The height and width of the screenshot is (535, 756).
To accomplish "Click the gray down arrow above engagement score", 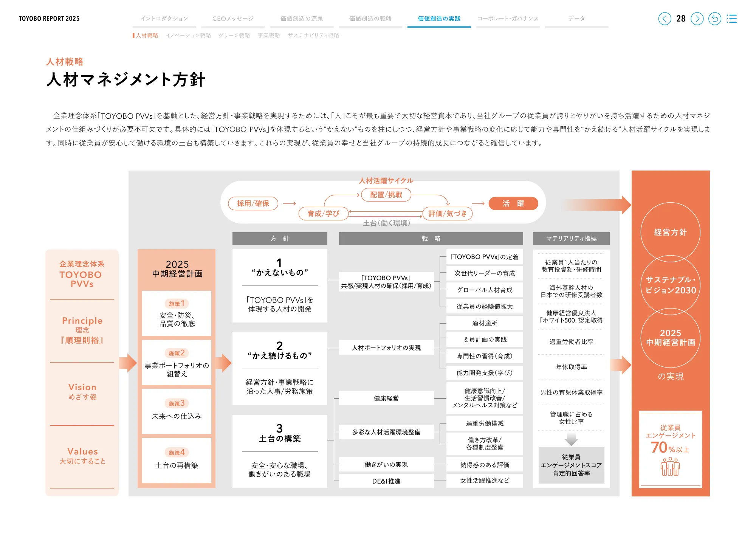I will pyautogui.click(x=571, y=439).
